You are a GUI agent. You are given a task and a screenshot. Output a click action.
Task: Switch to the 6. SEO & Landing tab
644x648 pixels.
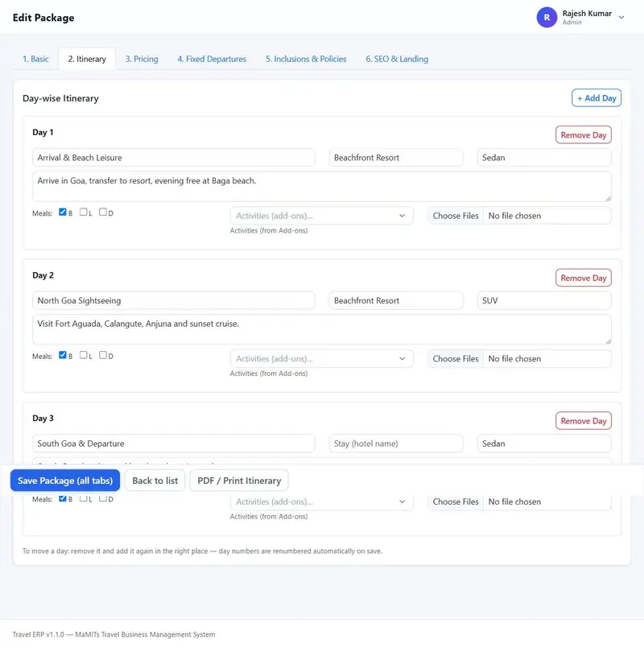click(397, 59)
